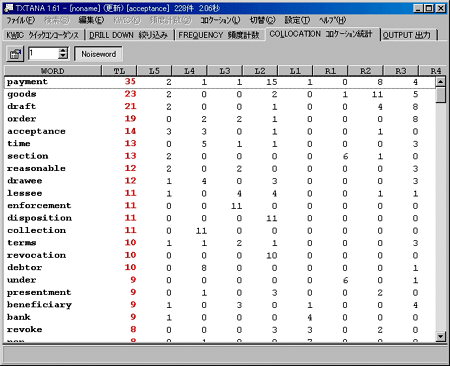Click the TL value 35 for payment
450x366 pixels.
130,81
